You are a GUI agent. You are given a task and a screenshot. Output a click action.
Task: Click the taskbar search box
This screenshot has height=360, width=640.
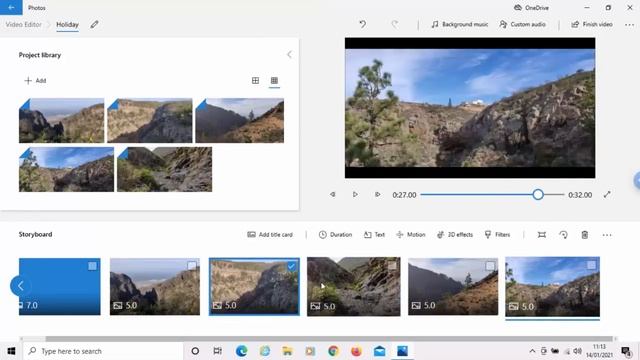pyautogui.click(x=103, y=351)
